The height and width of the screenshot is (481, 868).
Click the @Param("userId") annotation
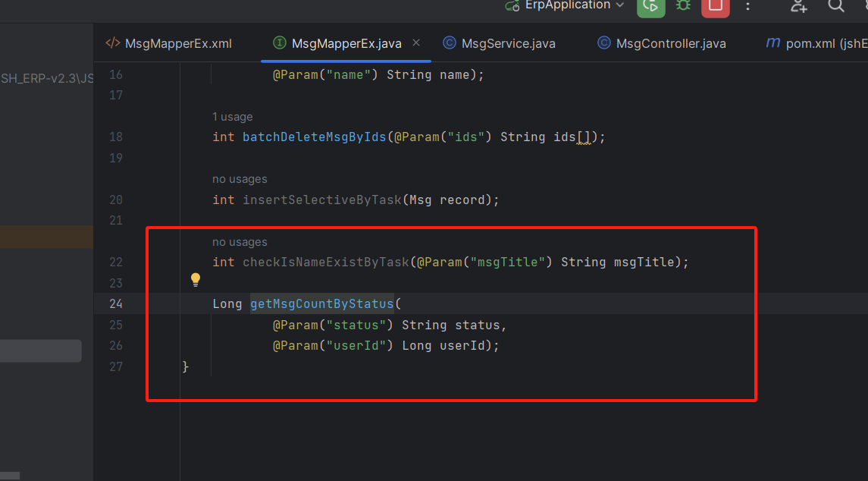(x=333, y=346)
